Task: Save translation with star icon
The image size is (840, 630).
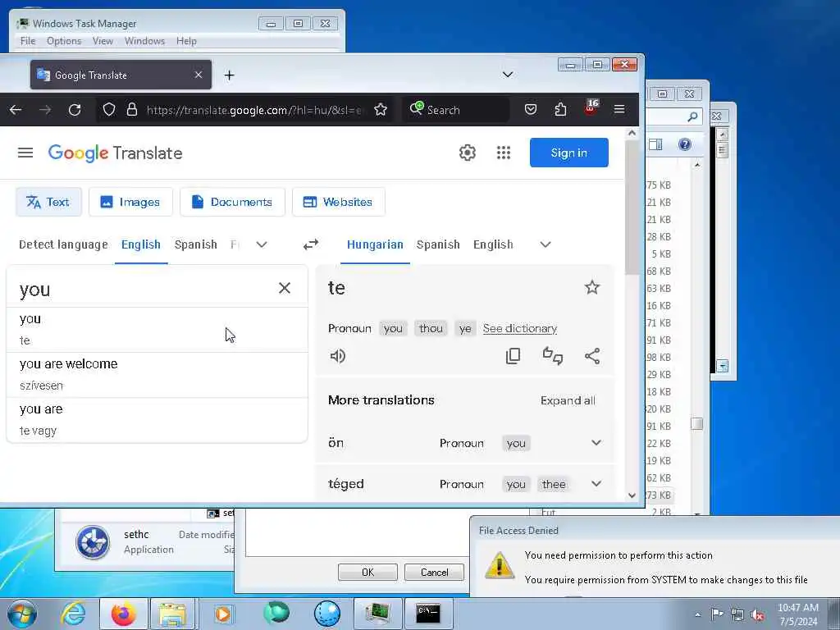Action: coord(592,287)
